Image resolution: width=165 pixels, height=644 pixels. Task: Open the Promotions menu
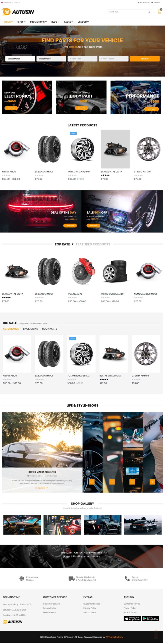pos(38,22)
